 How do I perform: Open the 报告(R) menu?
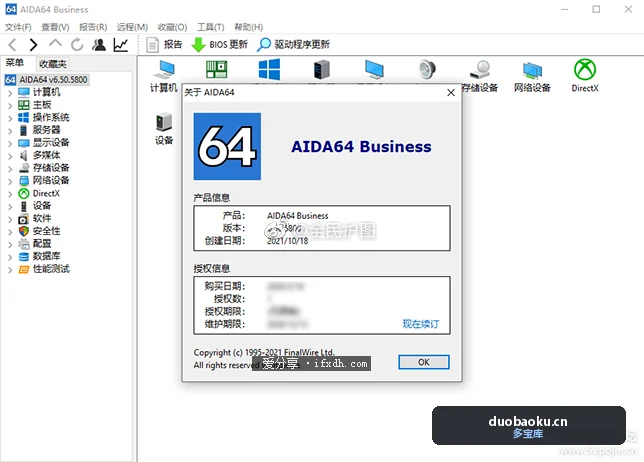point(93,27)
